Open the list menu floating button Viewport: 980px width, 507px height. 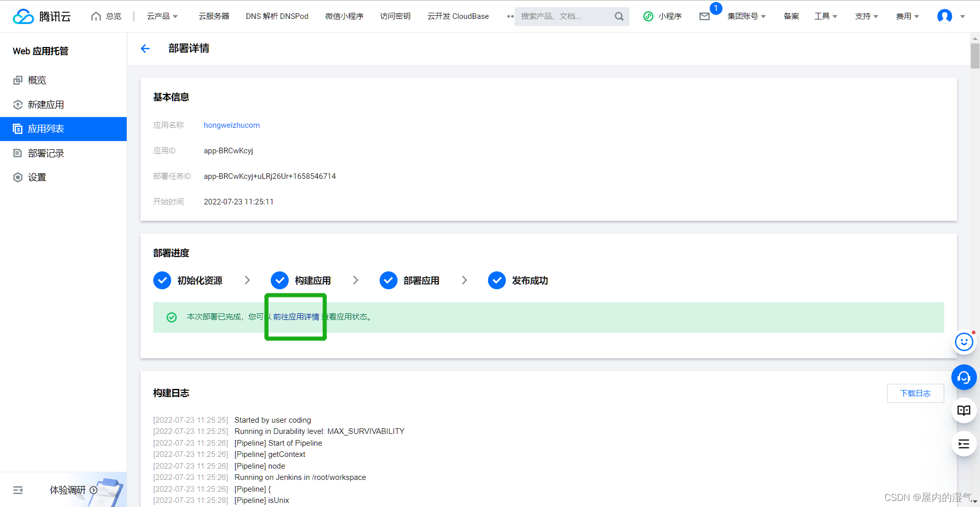click(964, 444)
